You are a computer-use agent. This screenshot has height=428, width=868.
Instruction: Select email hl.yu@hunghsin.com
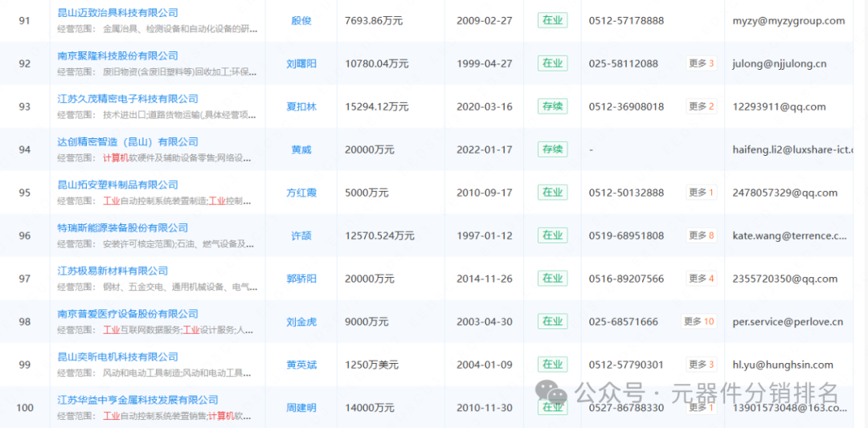point(782,365)
